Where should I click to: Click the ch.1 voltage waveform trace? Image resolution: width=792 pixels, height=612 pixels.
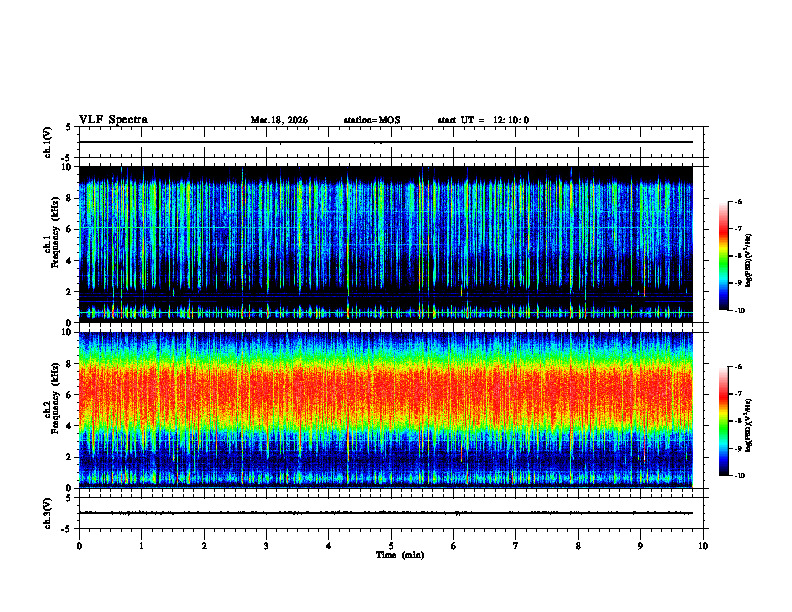coord(386,142)
